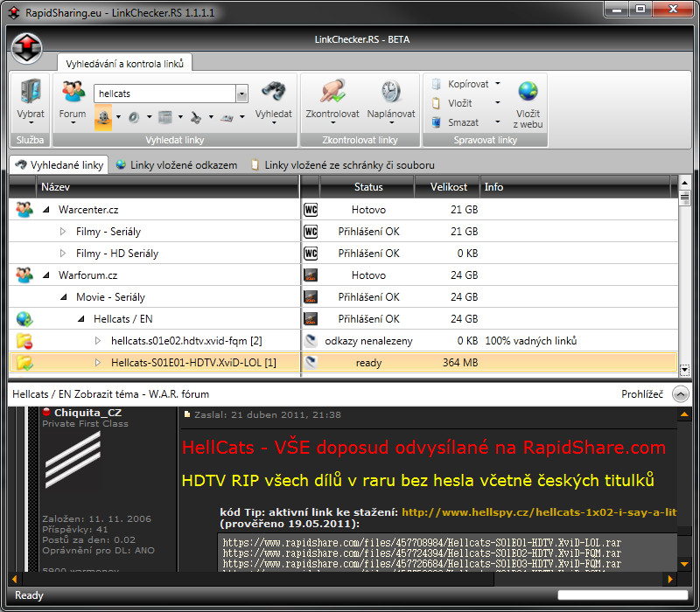Screen dimensions: 700x612
Task: Click the status icon in Movie - Seriály row
Action: pyautogui.click(x=311, y=297)
